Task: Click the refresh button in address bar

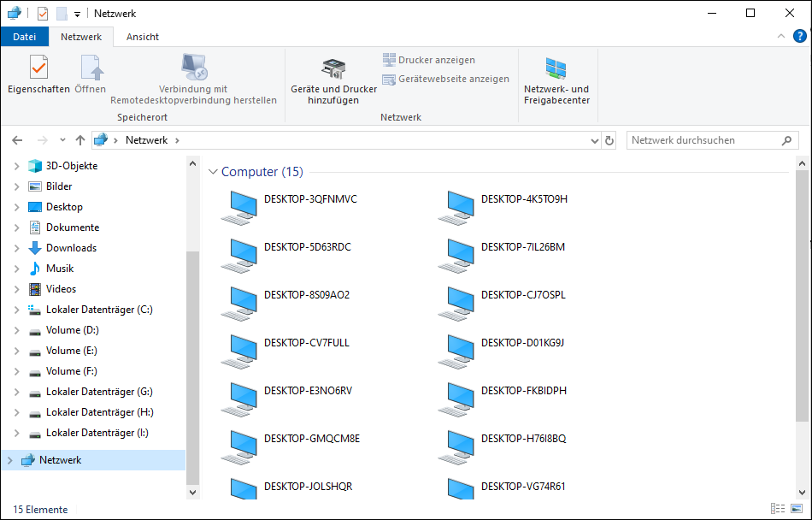Action: pyautogui.click(x=609, y=140)
